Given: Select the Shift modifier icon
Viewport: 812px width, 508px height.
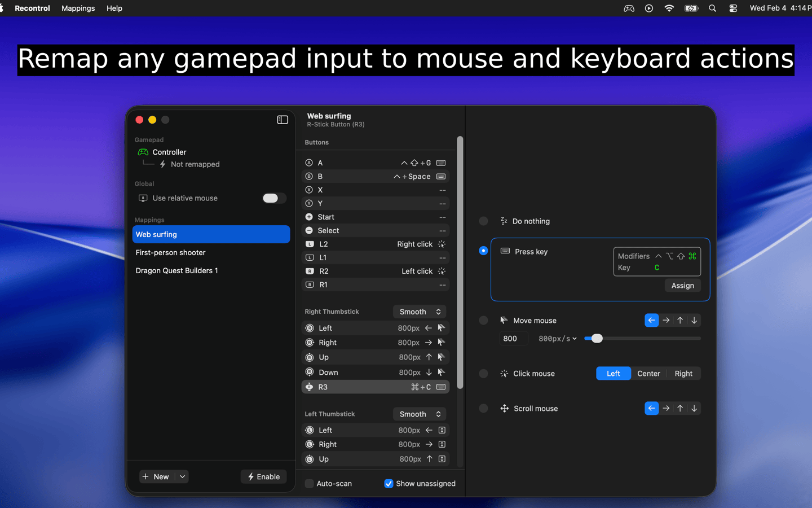Looking at the screenshot, I should point(681,256).
